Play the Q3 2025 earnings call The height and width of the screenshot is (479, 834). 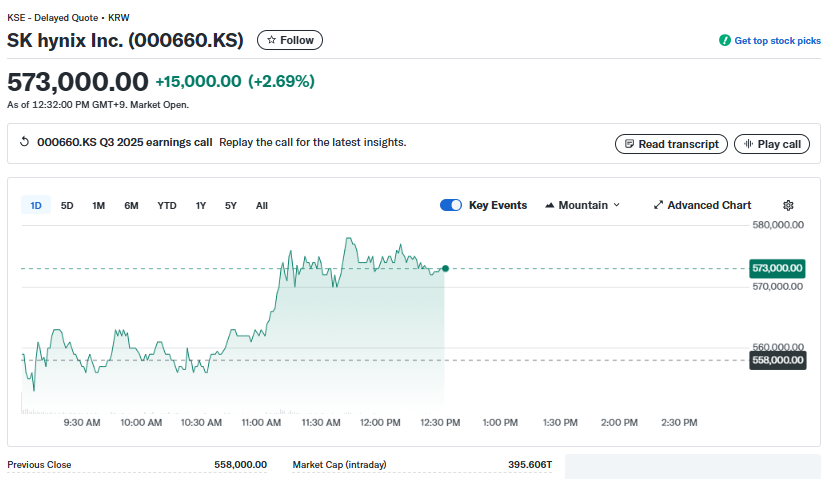[771, 144]
